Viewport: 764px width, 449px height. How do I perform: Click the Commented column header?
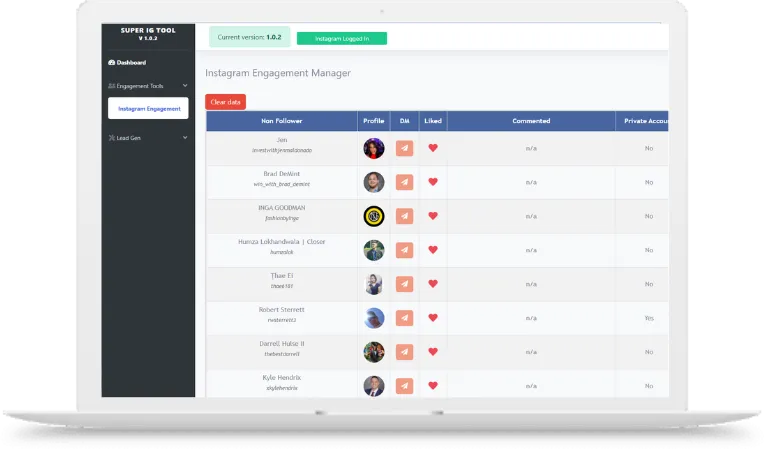(x=531, y=121)
